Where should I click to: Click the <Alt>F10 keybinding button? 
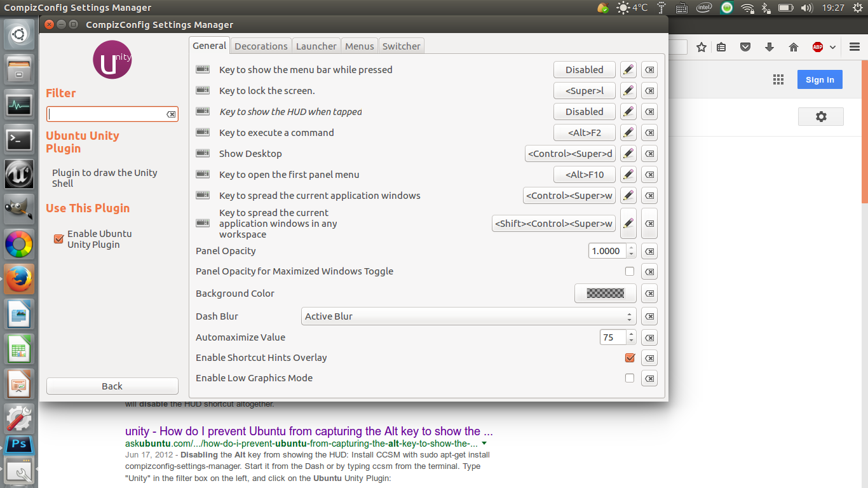pyautogui.click(x=585, y=175)
